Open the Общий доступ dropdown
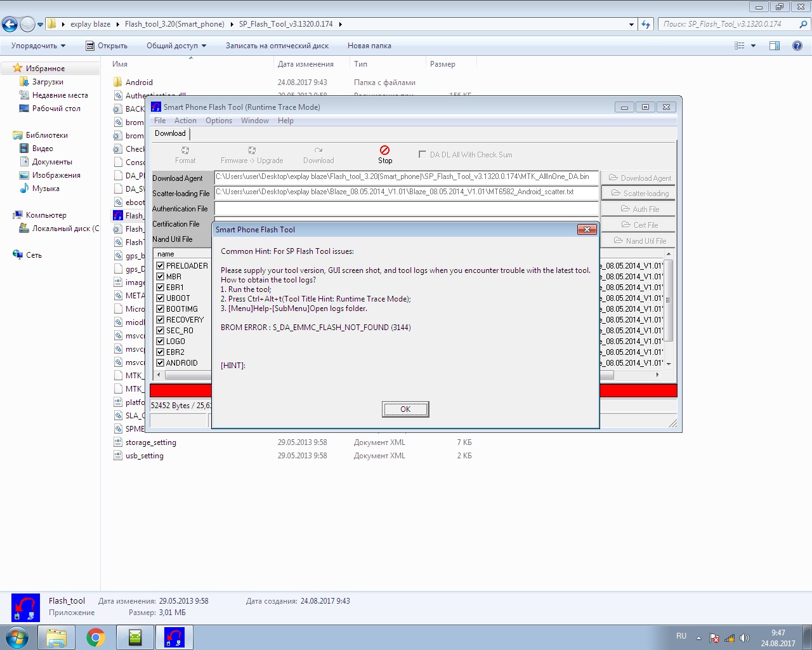The height and width of the screenshot is (650, 812). [176, 46]
